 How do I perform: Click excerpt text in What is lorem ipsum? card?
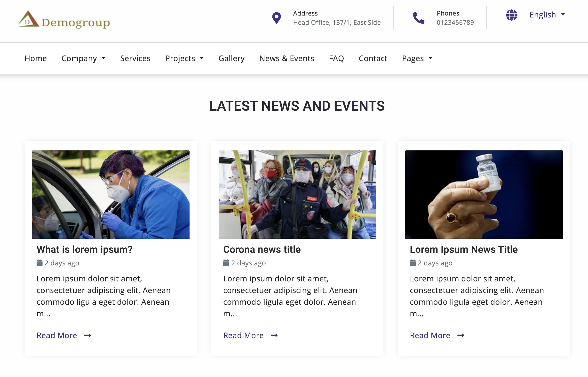pyautogui.click(x=104, y=296)
